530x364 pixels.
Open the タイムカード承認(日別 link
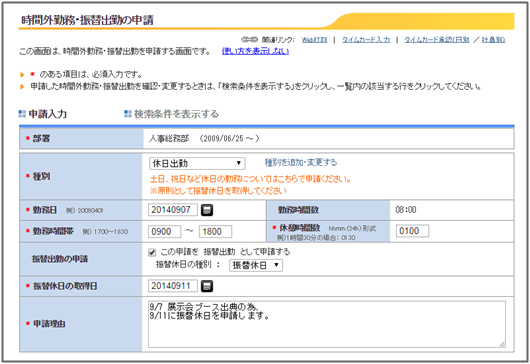(436, 40)
